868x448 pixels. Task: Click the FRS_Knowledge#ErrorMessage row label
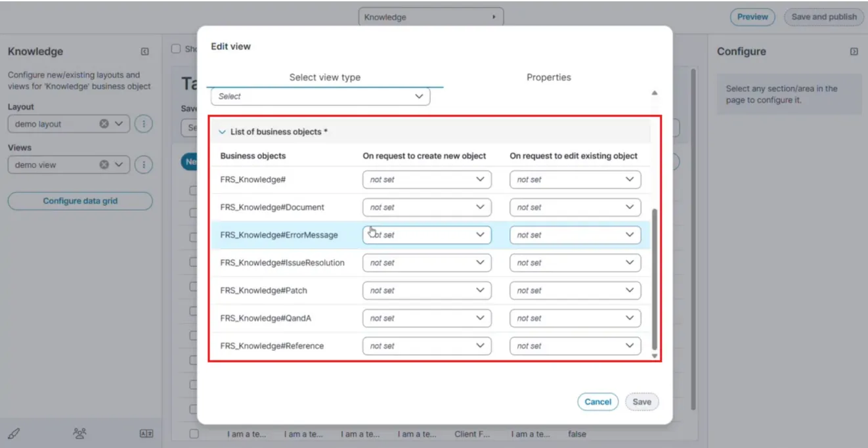tap(279, 235)
